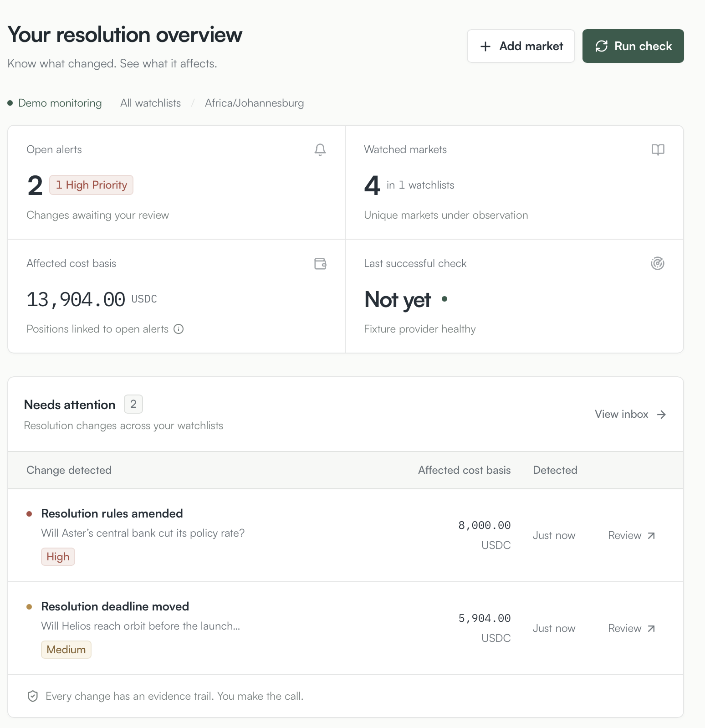Click the amber dot beside Resolution deadline moved
This screenshot has width=705, height=728.
[x=29, y=607]
